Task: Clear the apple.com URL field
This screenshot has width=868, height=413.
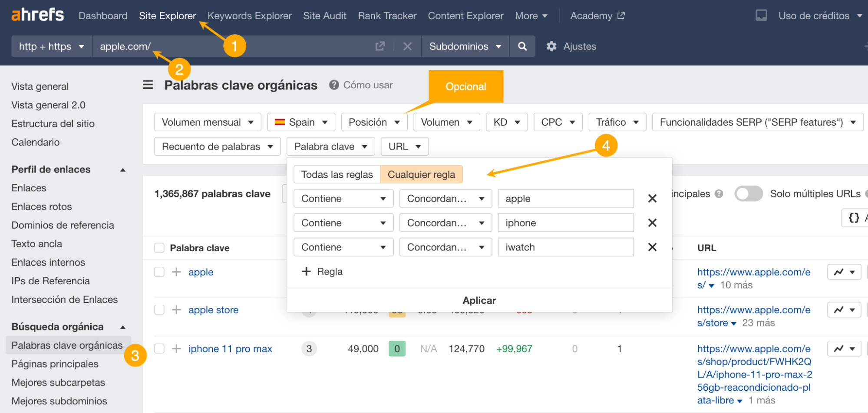Action: [x=407, y=47]
